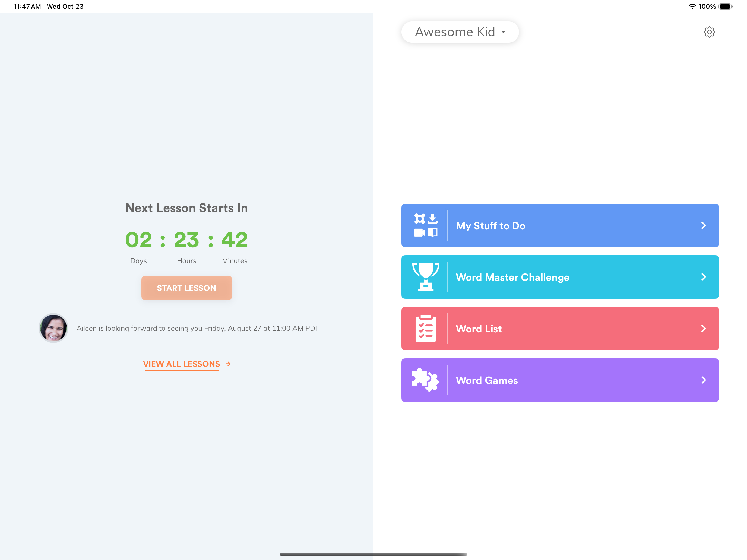Click the 02 days countdown value

tap(138, 240)
